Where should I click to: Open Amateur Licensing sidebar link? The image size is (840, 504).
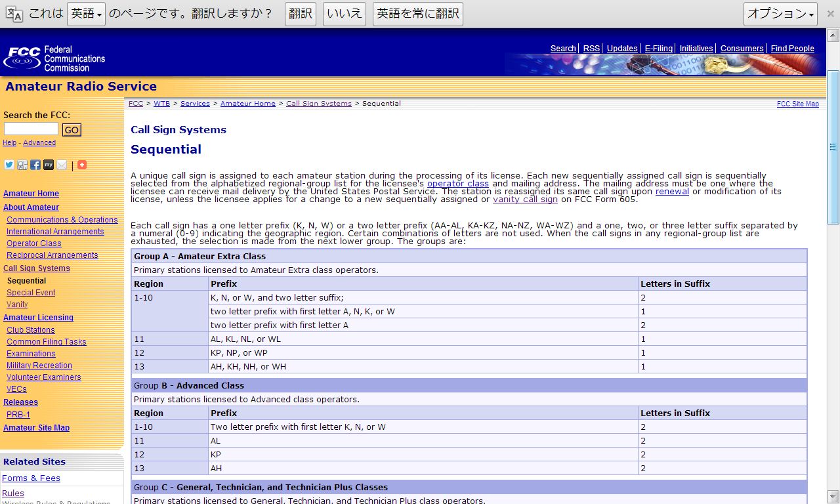(38, 318)
